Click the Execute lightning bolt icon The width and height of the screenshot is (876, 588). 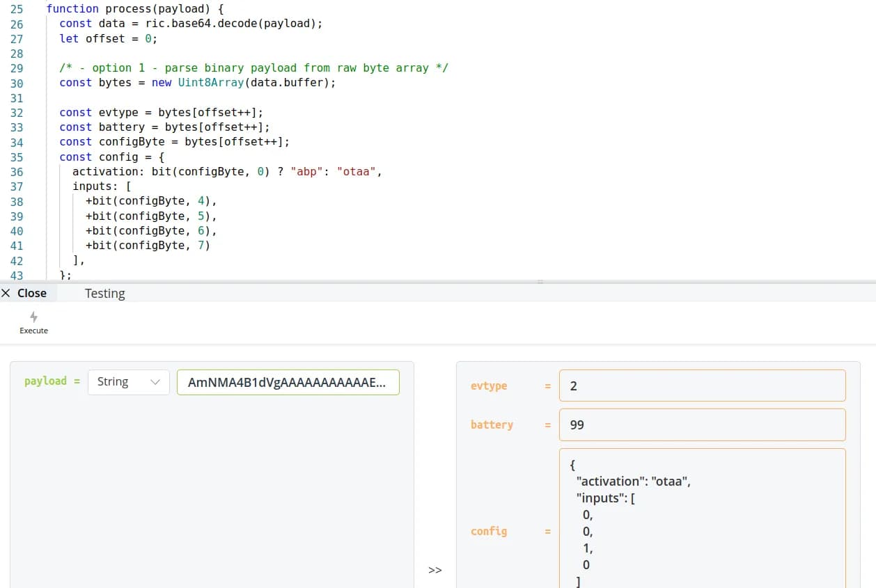coord(33,317)
